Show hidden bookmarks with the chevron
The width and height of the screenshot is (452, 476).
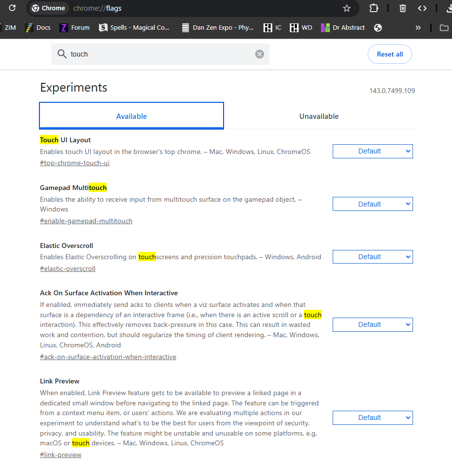(418, 28)
